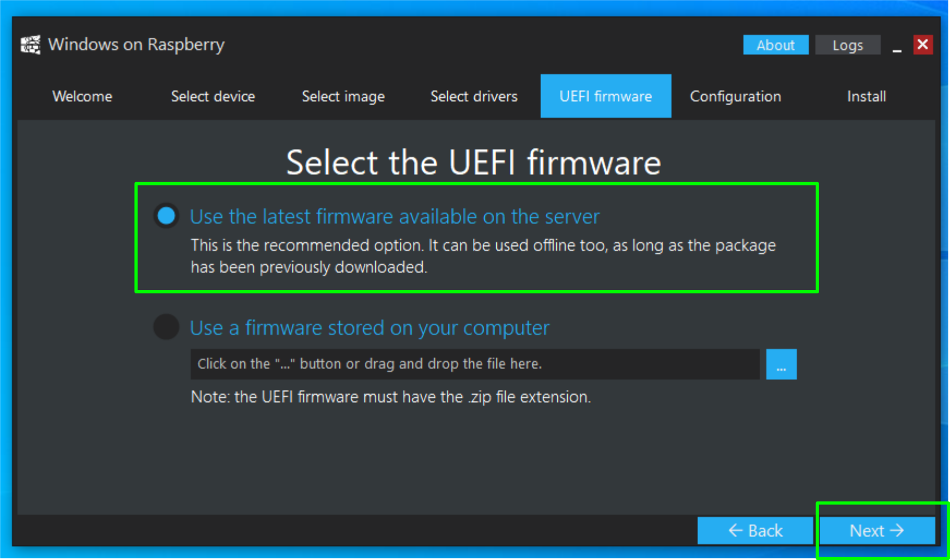Viewport: 950px width, 560px height.
Task: Switch to the Select drivers tab
Action: click(474, 97)
